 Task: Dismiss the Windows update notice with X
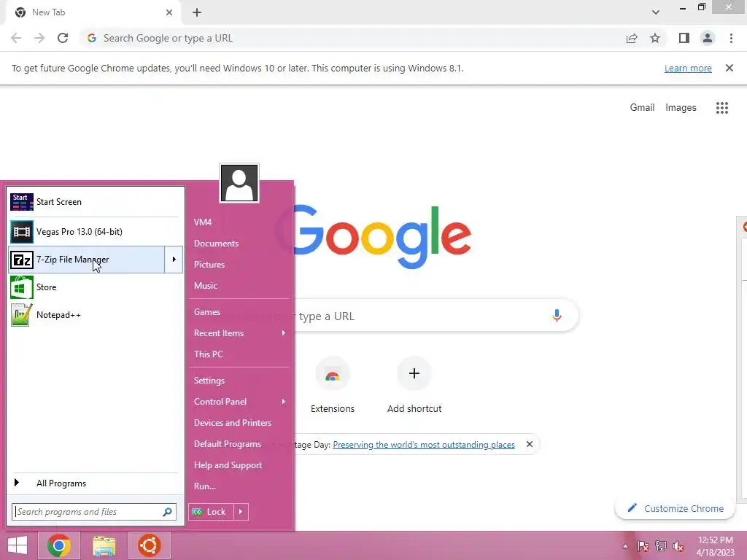point(729,68)
